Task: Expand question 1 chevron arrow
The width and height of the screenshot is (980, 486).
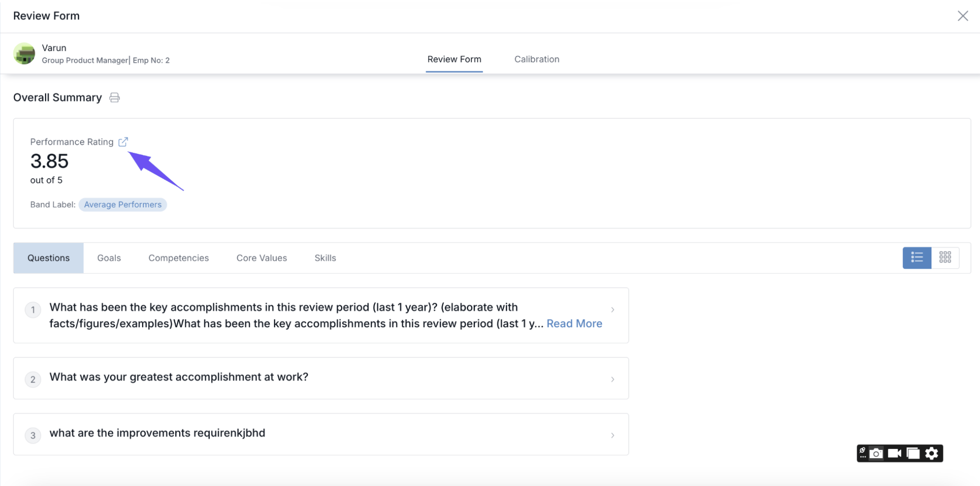Action: [x=612, y=310]
